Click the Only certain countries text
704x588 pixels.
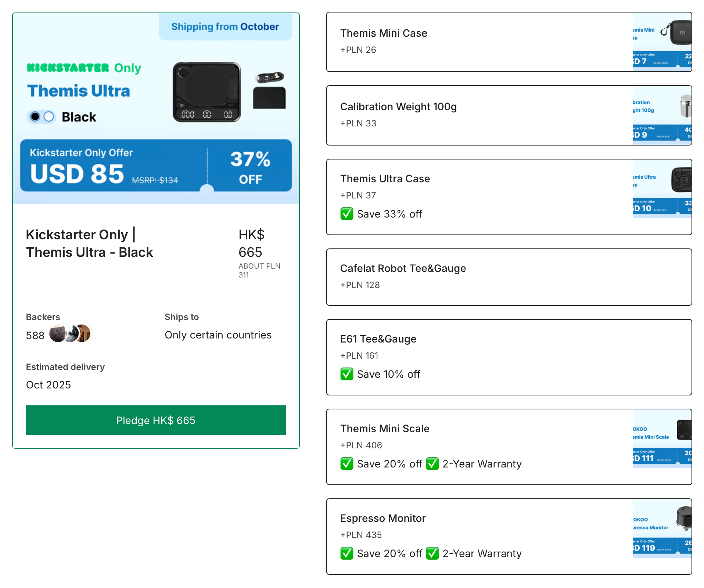pyautogui.click(x=218, y=335)
